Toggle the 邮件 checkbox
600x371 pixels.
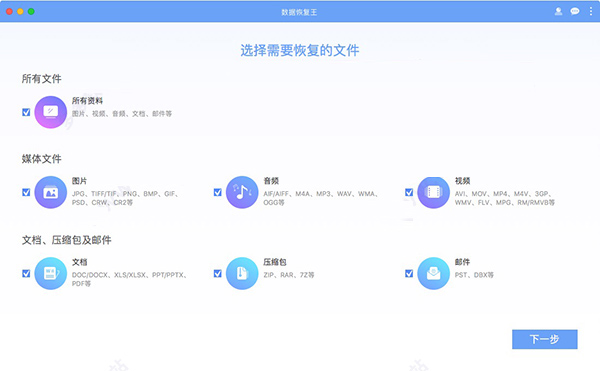(x=409, y=273)
